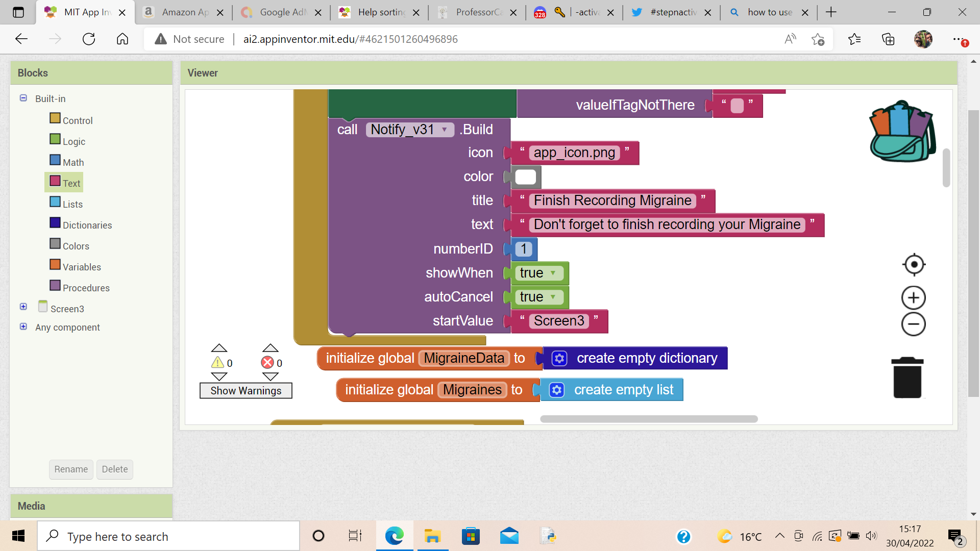Click the Show Warnings button
Image resolution: width=980 pixels, height=551 pixels.
(x=246, y=390)
